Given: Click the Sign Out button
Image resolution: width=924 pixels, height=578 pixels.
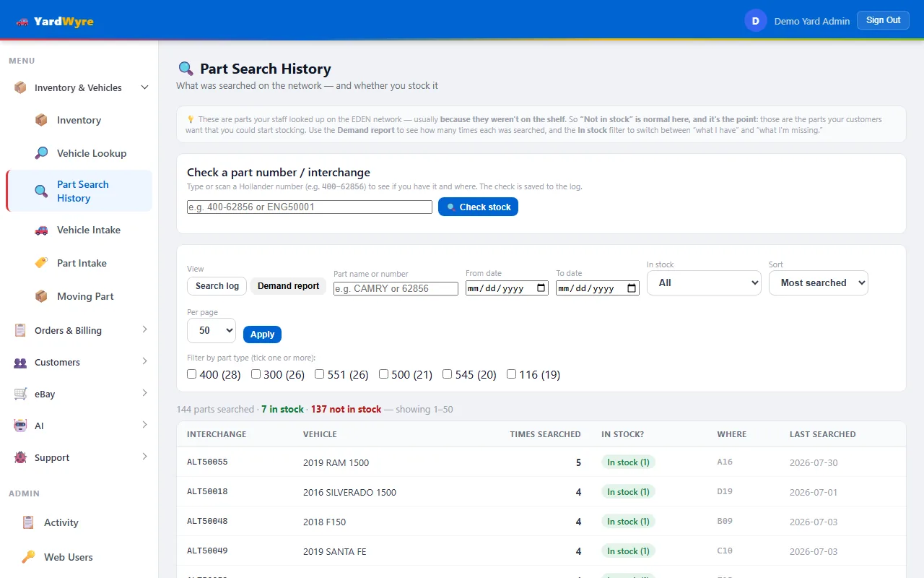Looking at the screenshot, I should [883, 20].
